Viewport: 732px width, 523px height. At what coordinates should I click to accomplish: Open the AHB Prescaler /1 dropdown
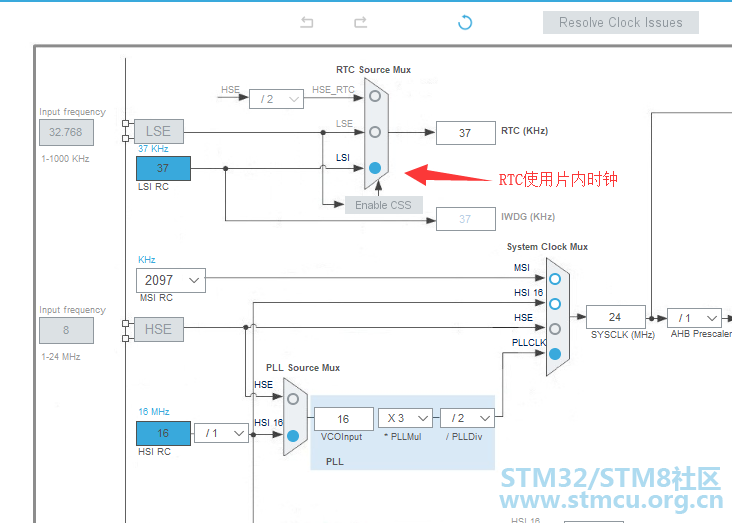click(694, 318)
